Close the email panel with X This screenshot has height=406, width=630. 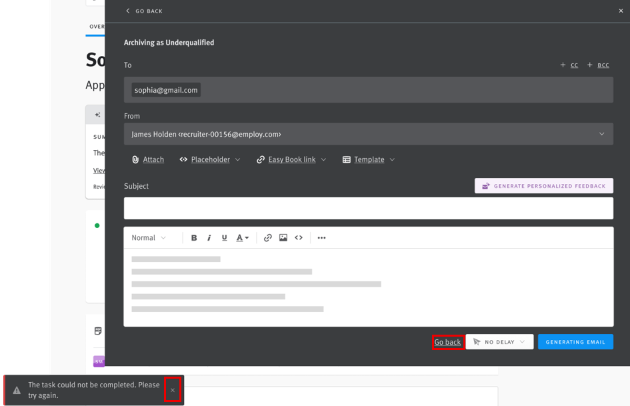click(620, 11)
